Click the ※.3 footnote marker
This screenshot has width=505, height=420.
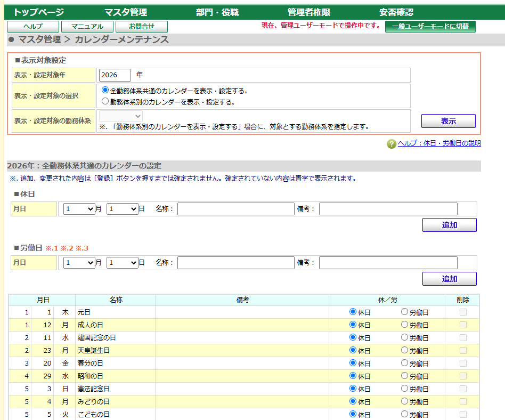[82, 248]
